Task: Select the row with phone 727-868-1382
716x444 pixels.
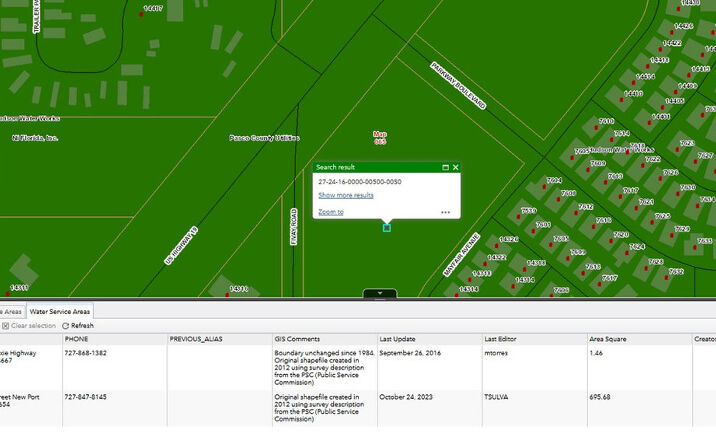Action: 86,353
